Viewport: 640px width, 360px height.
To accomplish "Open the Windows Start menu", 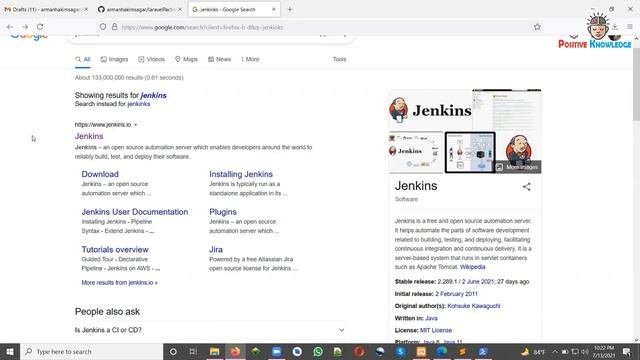I will click(x=10, y=351).
